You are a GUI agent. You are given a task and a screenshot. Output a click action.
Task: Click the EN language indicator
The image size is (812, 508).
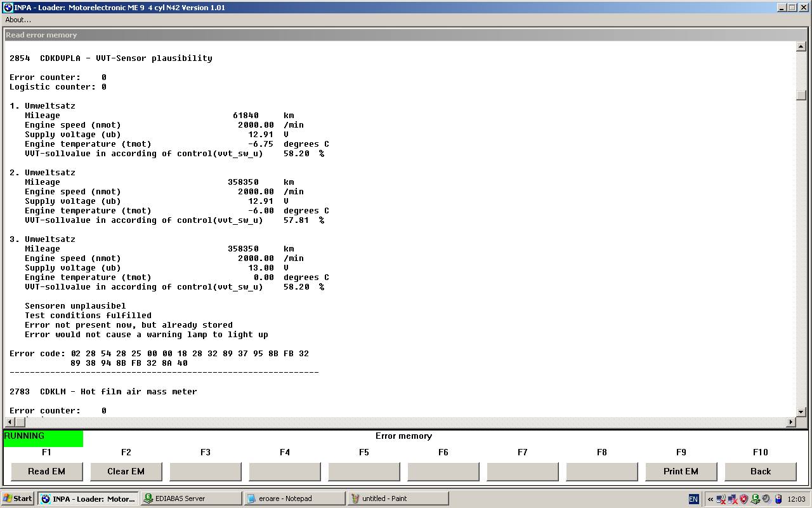693,499
